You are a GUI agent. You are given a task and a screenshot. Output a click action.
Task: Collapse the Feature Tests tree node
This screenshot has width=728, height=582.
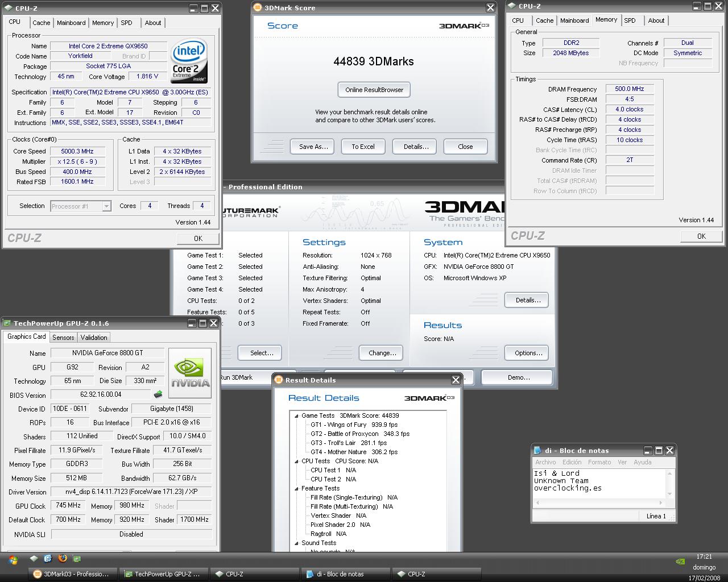coord(296,488)
